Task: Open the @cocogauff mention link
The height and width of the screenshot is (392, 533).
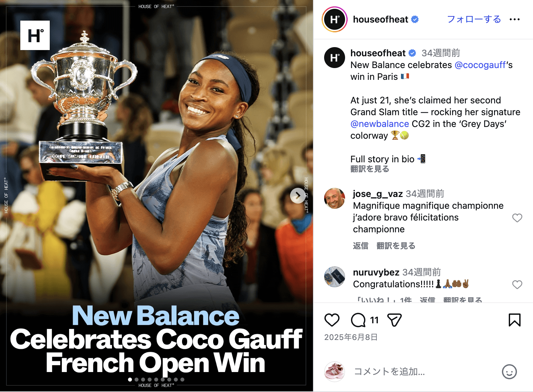Action: tap(480, 65)
